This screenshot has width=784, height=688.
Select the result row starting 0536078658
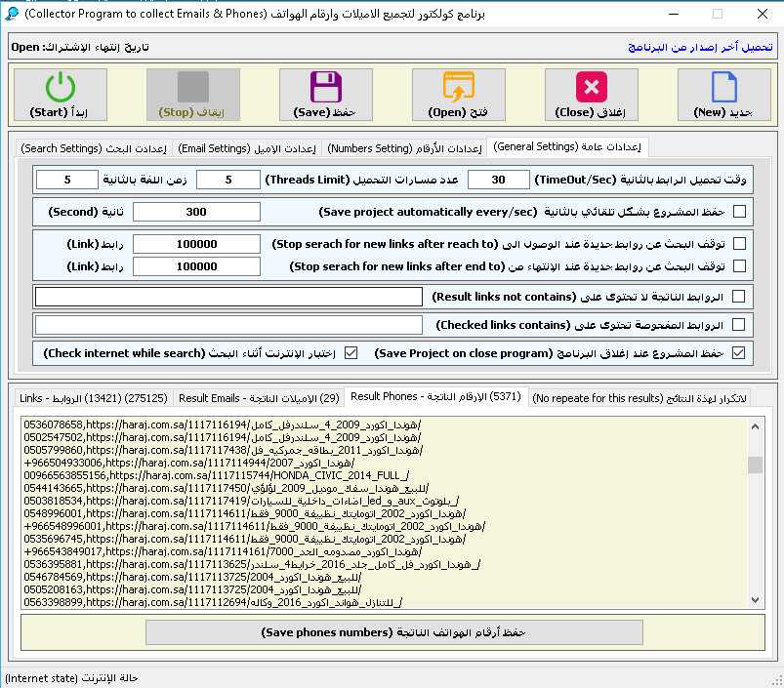(x=223, y=425)
